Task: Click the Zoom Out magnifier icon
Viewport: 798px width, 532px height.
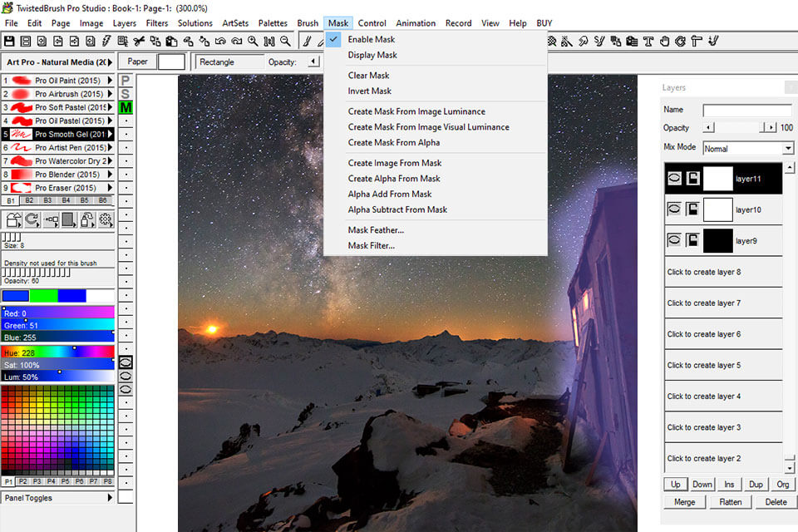Action: (x=285, y=42)
